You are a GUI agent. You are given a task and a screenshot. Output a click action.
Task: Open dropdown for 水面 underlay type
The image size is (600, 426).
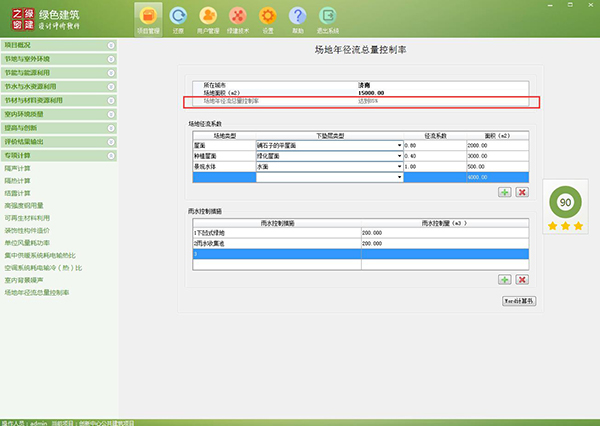[399, 166]
